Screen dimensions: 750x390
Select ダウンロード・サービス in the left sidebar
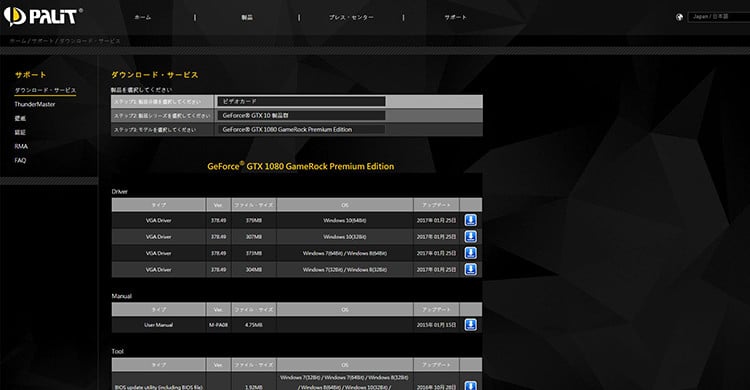45,90
